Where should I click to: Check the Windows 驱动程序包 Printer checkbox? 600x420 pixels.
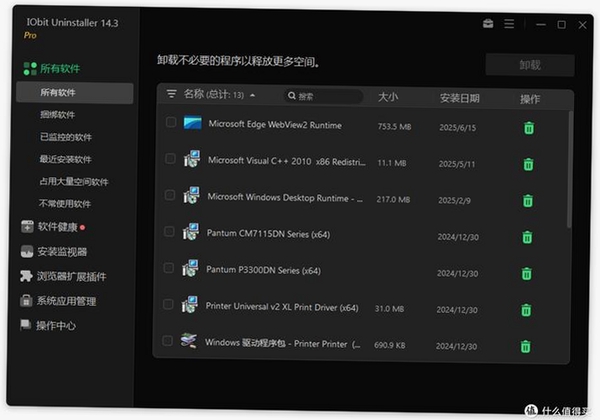click(168, 340)
